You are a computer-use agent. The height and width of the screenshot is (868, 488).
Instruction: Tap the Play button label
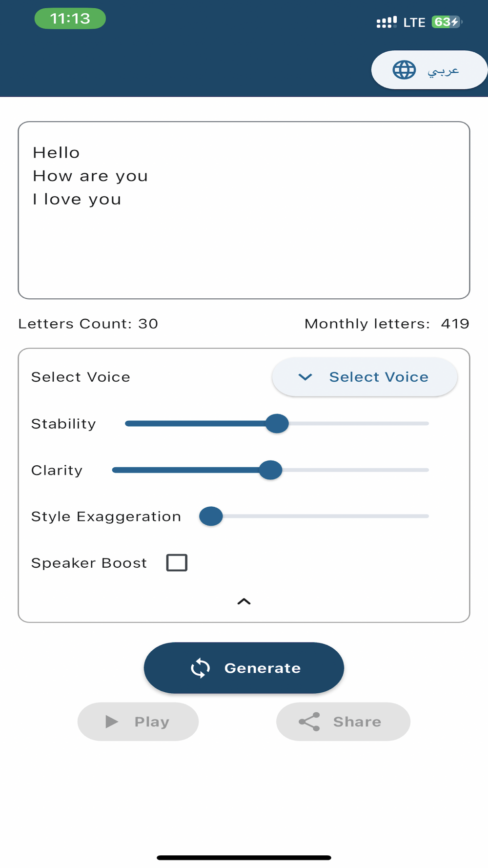coord(152,722)
